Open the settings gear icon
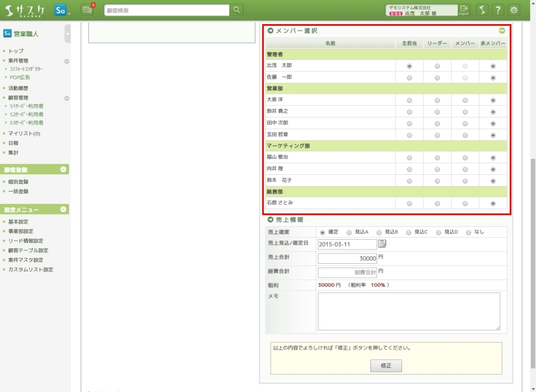 coord(514,10)
